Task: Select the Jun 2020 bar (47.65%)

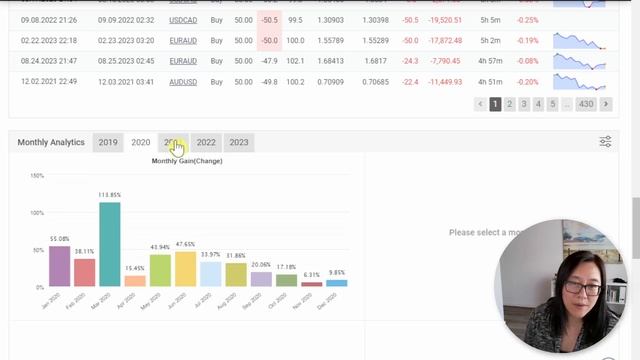Action: (x=186, y=269)
